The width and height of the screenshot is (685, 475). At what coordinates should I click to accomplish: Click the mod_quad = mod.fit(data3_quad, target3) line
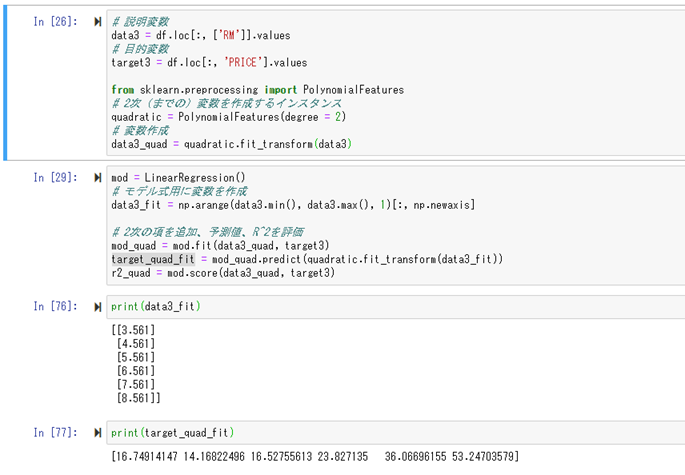(x=220, y=246)
